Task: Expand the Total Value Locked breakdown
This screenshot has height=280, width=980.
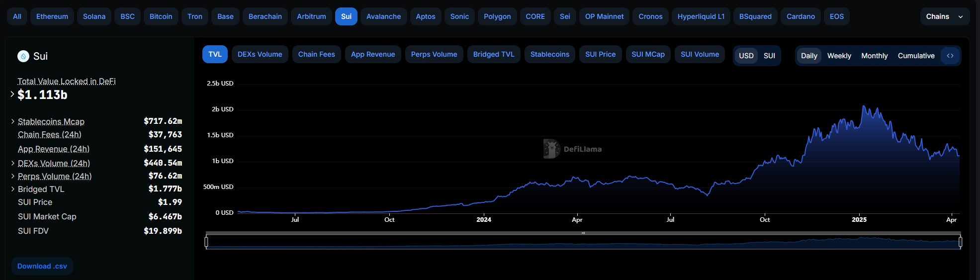Action: [x=12, y=93]
